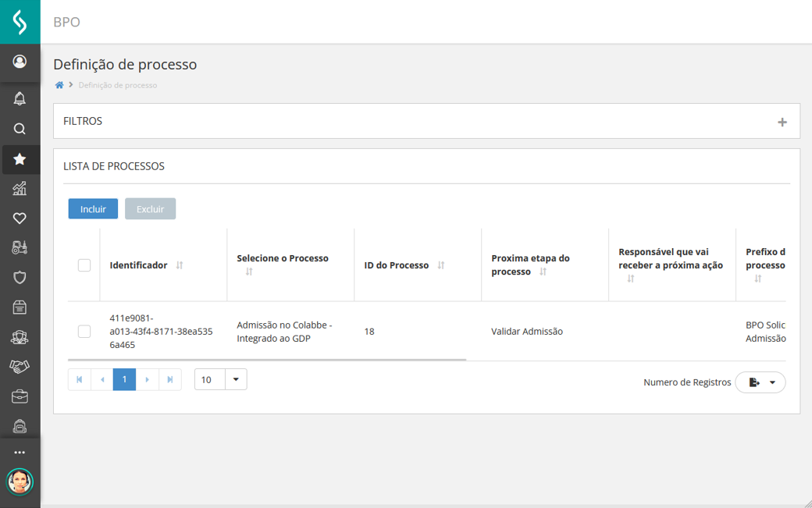Viewport: 812px width, 508px height.
Task: Click the FILTROS panel title
Action: coord(83,121)
